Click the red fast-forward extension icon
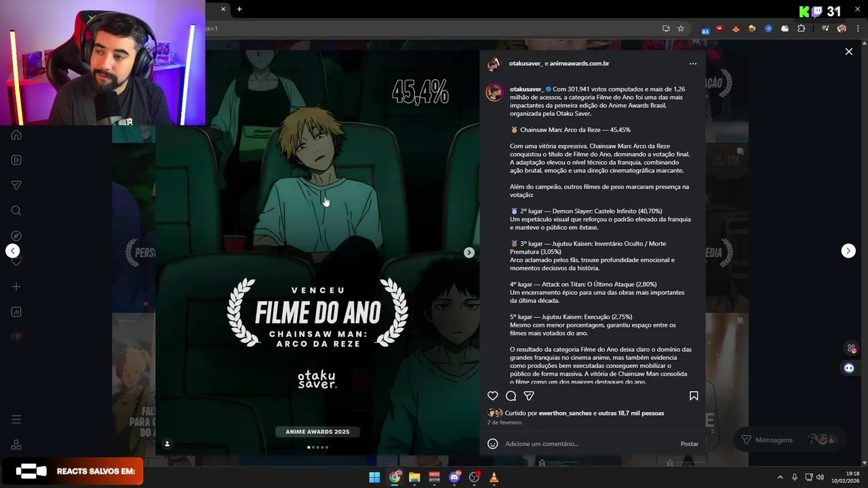The width and height of the screenshot is (868, 488). (719, 28)
